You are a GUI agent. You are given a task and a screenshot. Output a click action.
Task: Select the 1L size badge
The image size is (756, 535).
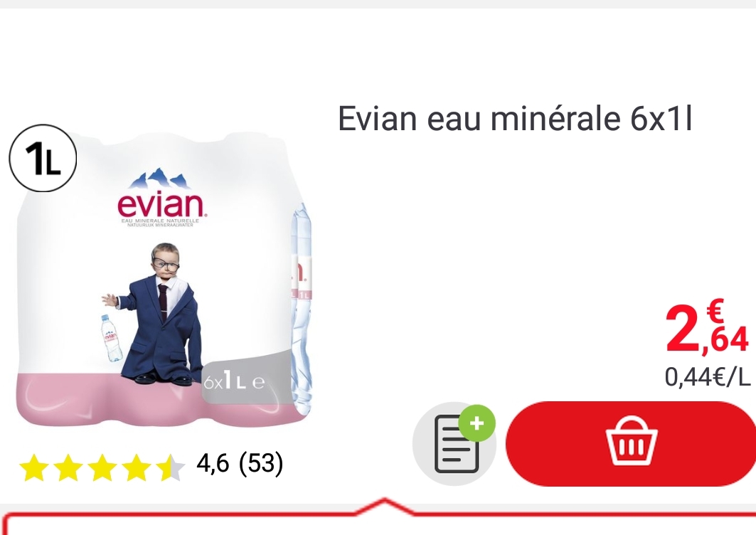[43, 158]
